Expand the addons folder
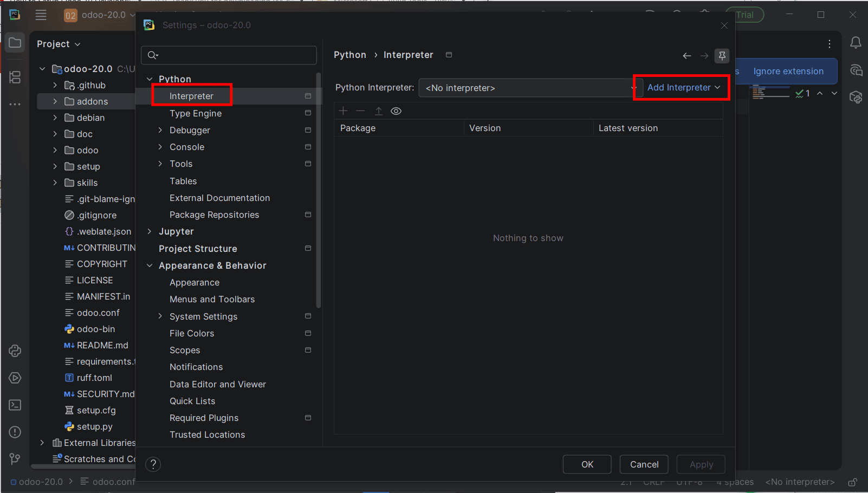This screenshot has height=493, width=868. point(55,101)
